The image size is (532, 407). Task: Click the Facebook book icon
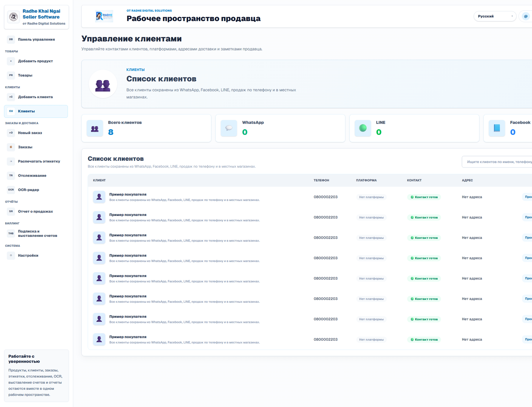497,128
